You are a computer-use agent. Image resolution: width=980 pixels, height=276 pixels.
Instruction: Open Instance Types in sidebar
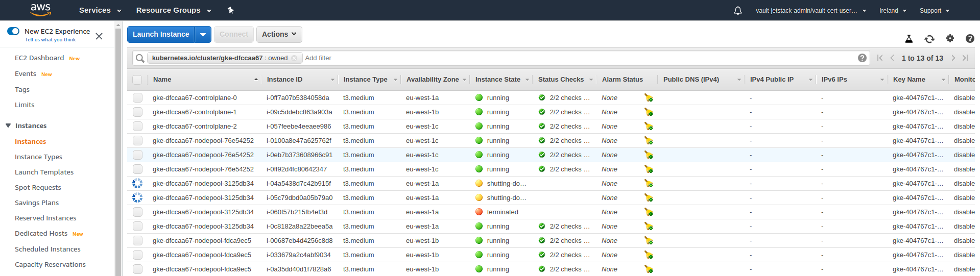pyautogui.click(x=38, y=157)
